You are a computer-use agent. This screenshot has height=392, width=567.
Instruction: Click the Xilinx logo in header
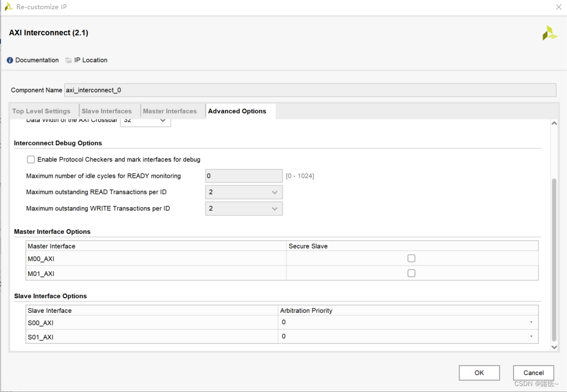pos(550,33)
